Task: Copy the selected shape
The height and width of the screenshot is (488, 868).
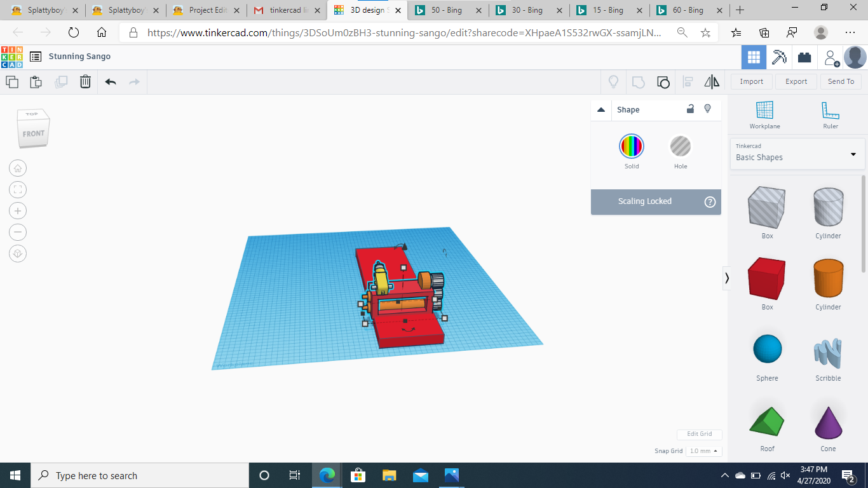Action: (x=12, y=81)
